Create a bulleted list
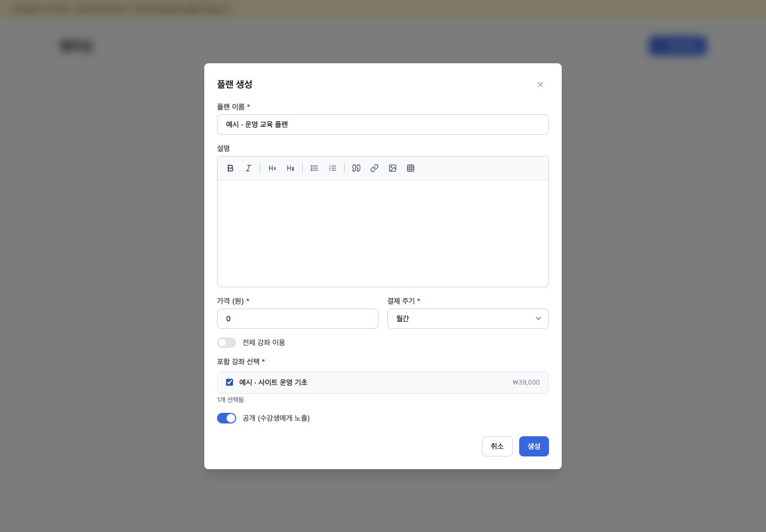 click(x=314, y=168)
